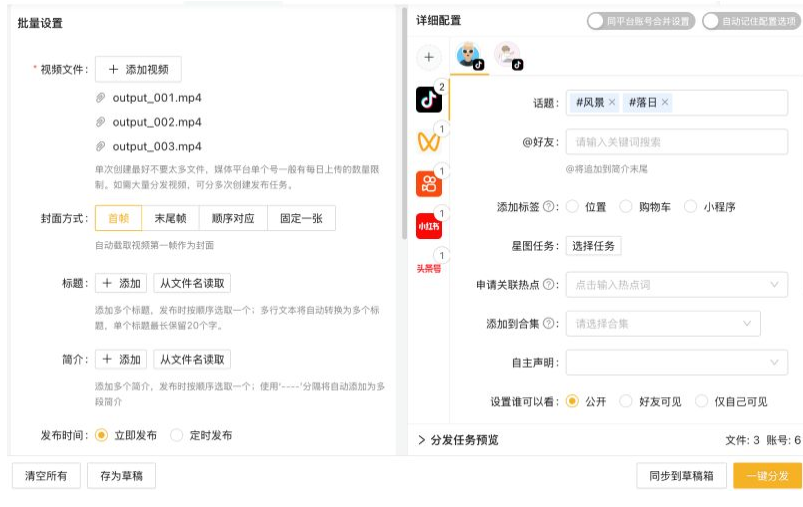Select the Douyin platform icon in sidebar
803x507 pixels.
pos(429,99)
